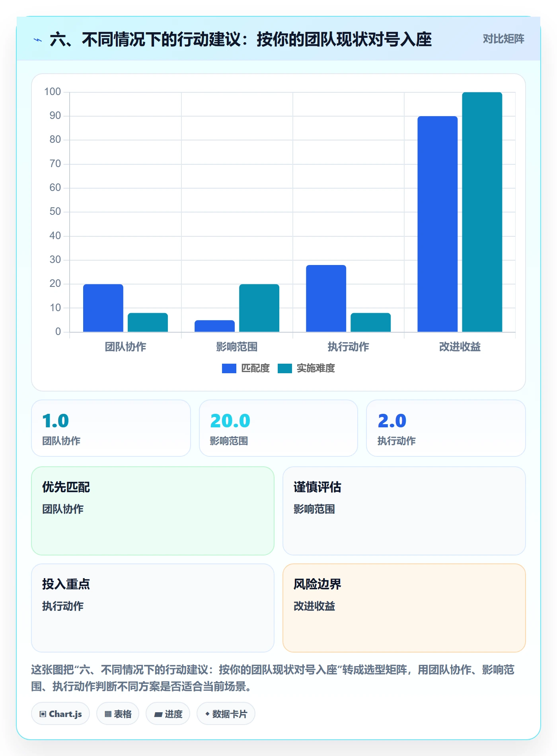Click the section title 六、不同情况下的行动建议
The width and height of the screenshot is (557, 756).
pos(241,39)
